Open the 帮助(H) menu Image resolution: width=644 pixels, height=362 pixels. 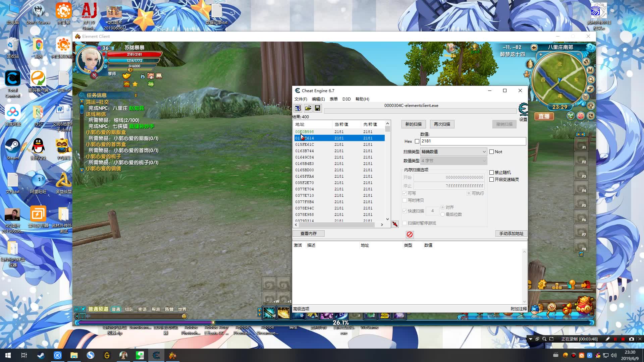coord(362,99)
